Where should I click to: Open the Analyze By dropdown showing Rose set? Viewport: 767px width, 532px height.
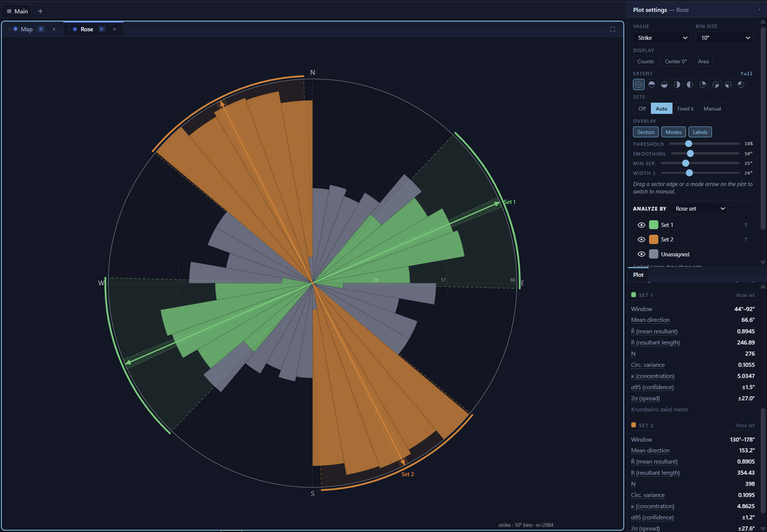tap(699, 208)
